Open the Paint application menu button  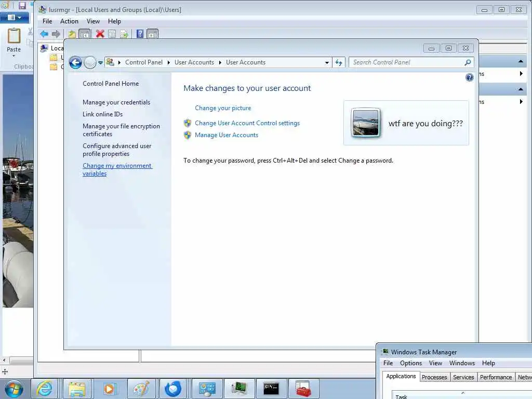coord(14,17)
